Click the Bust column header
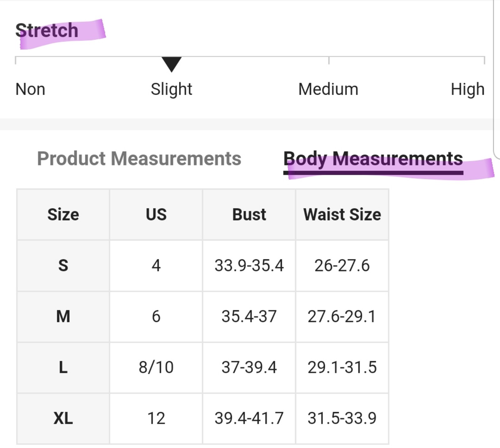The image size is (500, 448). click(249, 215)
